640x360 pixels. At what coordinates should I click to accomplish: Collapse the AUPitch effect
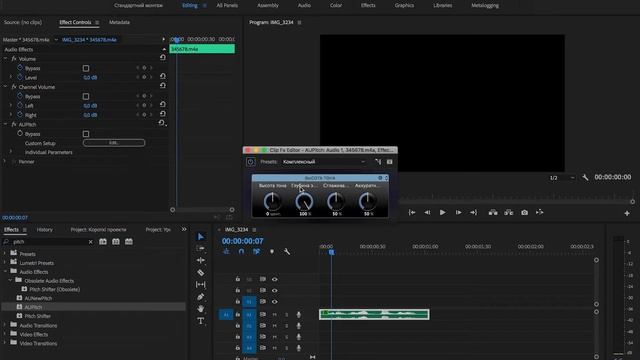(x=5, y=124)
